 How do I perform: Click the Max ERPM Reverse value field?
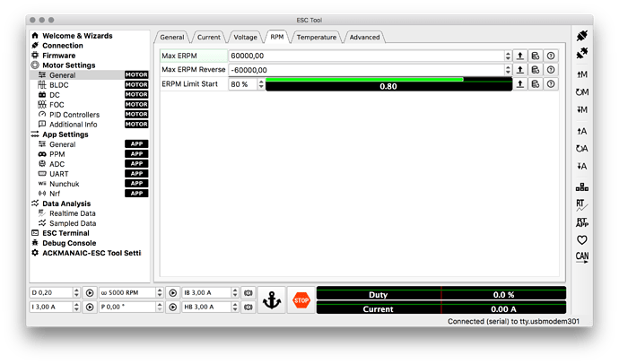pos(366,70)
